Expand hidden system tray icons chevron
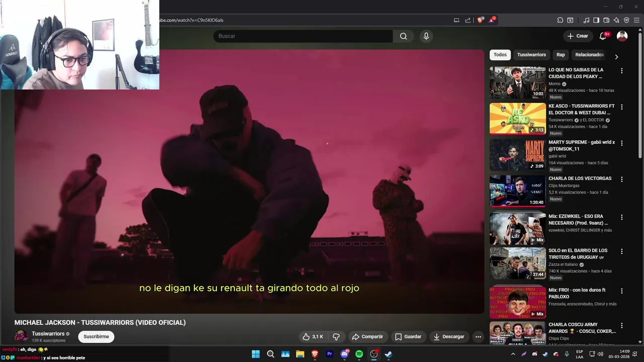 pyautogui.click(x=513, y=354)
